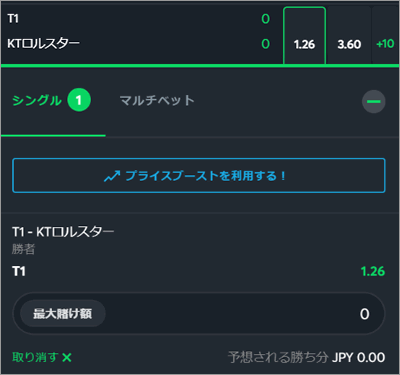Click the X icon beside 取り消す
400x375 pixels.
coord(67,358)
